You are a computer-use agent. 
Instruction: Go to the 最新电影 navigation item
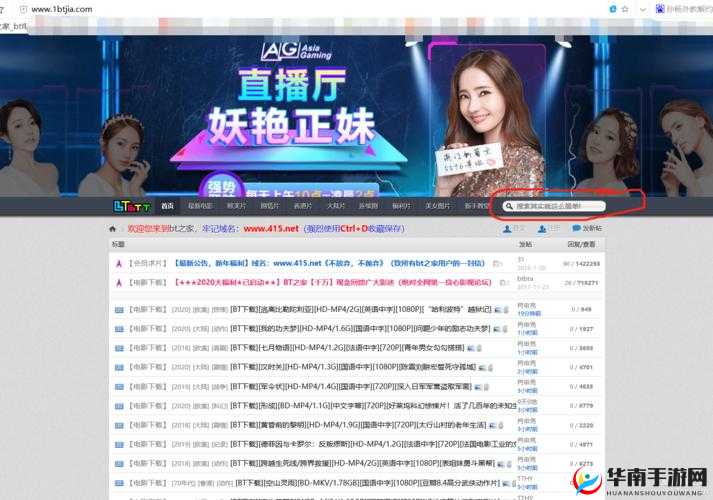[x=200, y=206]
